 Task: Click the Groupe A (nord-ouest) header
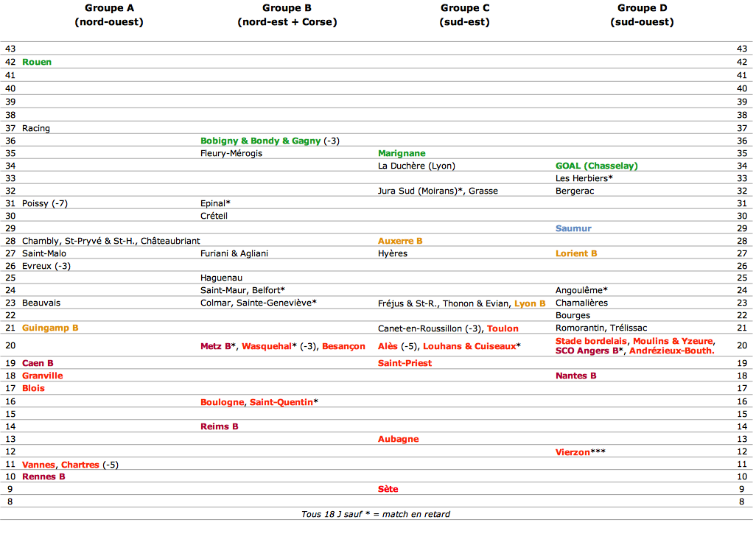pyautogui.click(x=109, y=15)
